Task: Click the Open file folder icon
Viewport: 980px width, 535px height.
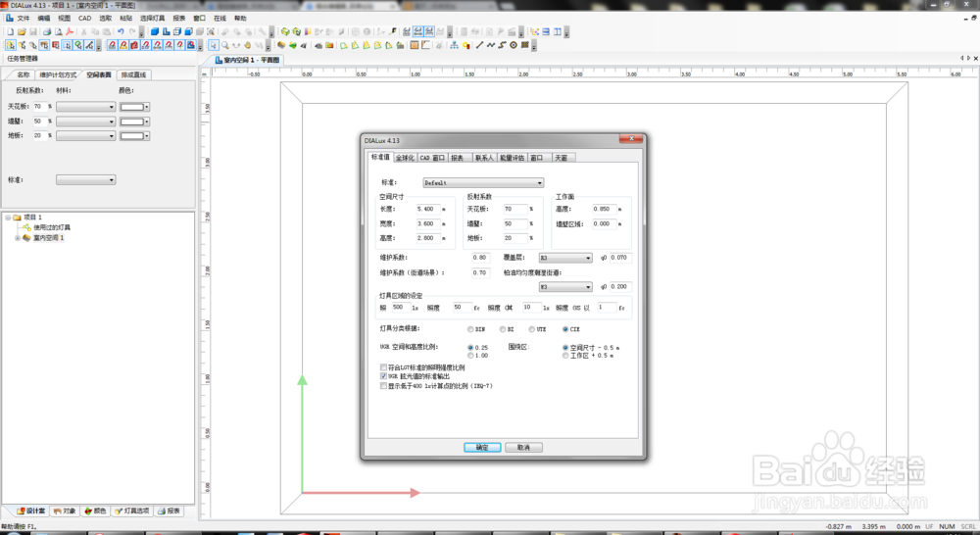Action: coord(22,32)
